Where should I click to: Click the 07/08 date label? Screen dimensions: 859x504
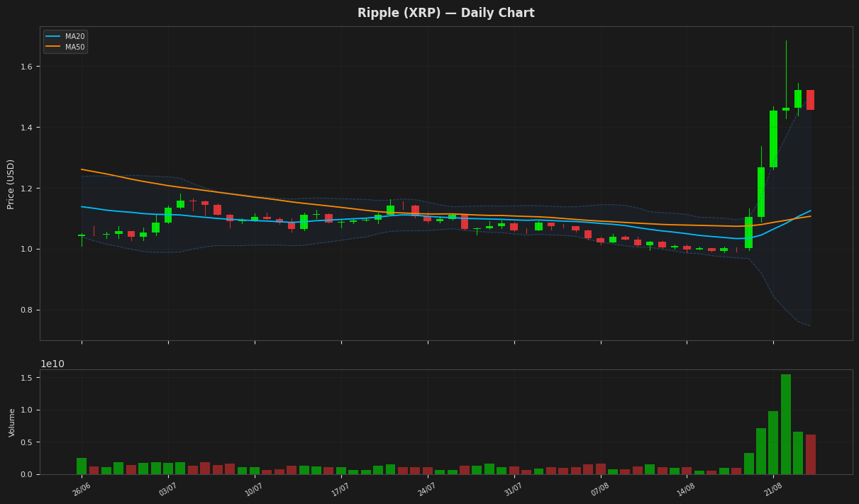click(x=601, y=489)
